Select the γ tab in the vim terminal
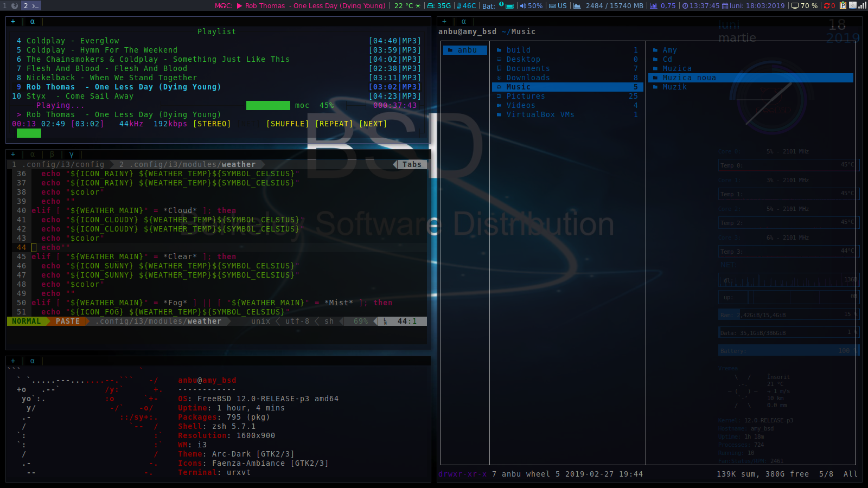 (x=72, y=155)
